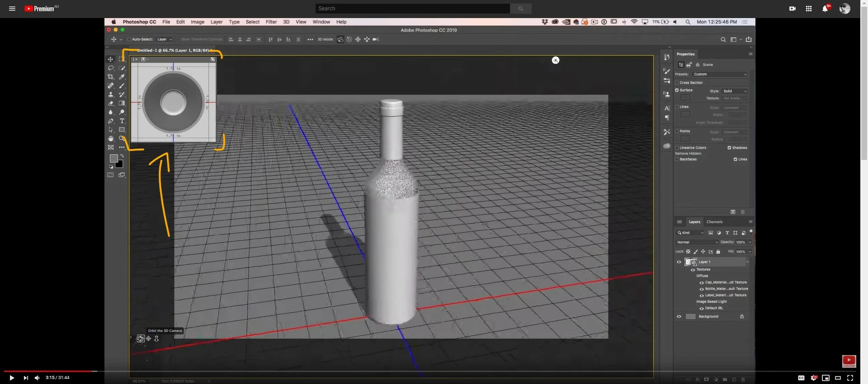Open the Fill value dropdown arrow
Image resolution: width=868 pixels, height=384 pixels.
click(x=750, y=252)
